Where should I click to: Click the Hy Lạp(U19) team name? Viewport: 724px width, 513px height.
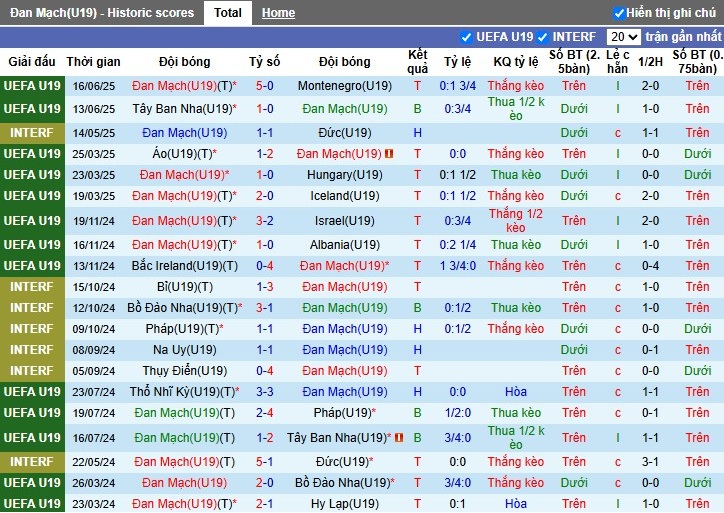tap(344, 504)
